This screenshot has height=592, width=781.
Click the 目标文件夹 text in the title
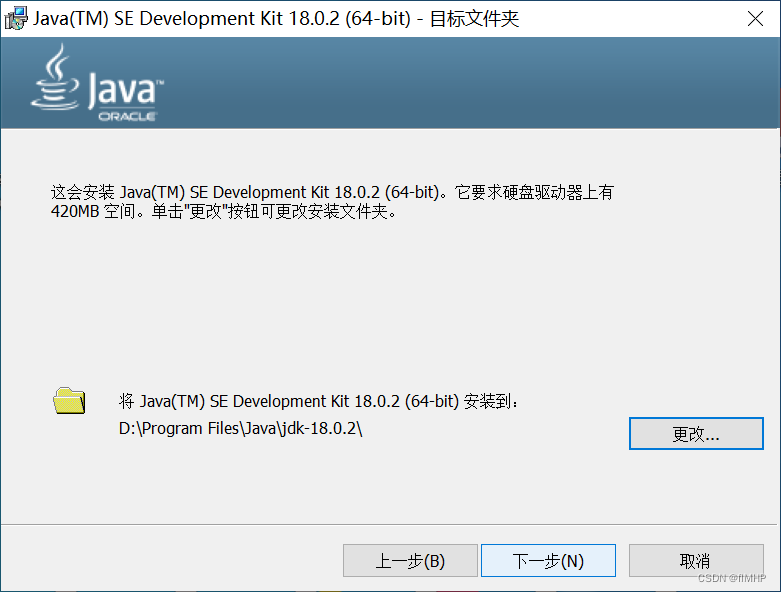coord(474,19)
